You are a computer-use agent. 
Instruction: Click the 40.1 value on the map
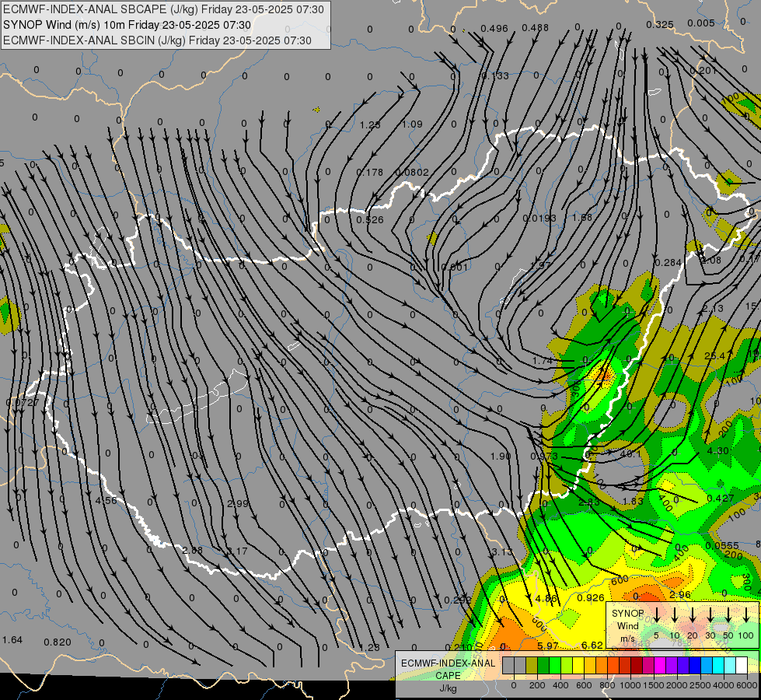tap(630, 454)
